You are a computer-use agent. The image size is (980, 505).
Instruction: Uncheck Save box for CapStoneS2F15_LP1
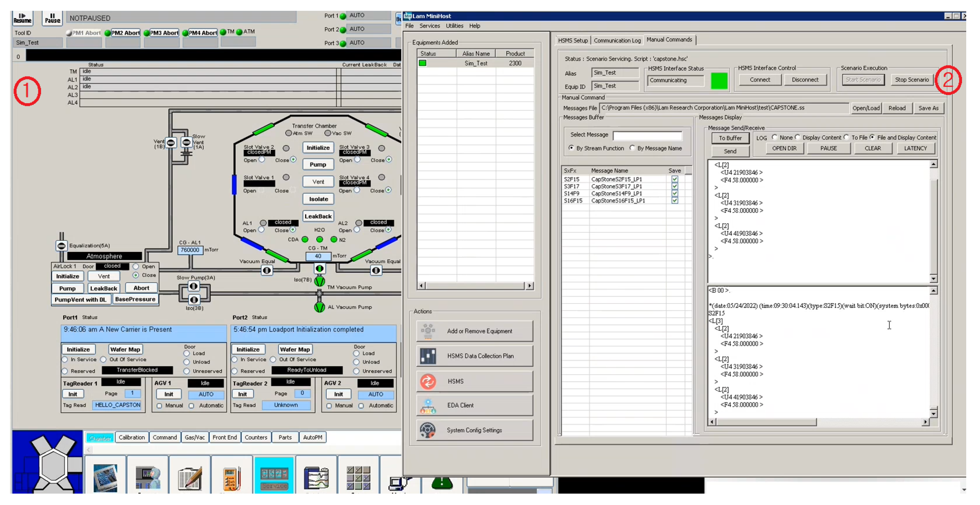675,179
